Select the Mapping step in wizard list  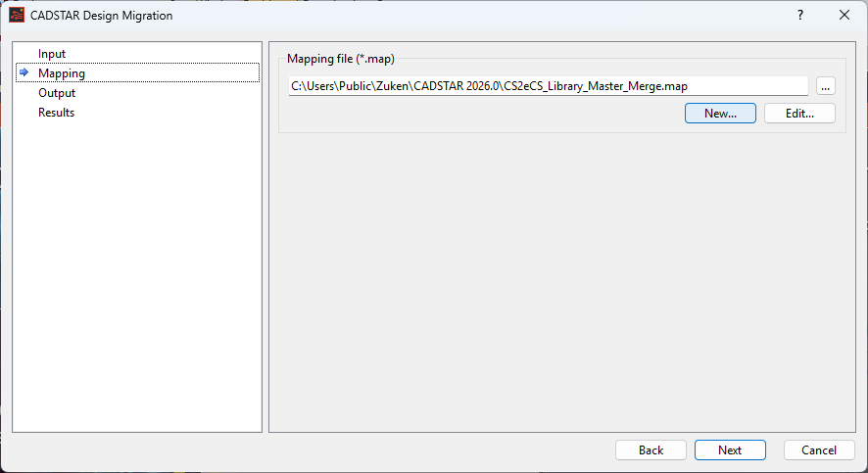[137, 73]
